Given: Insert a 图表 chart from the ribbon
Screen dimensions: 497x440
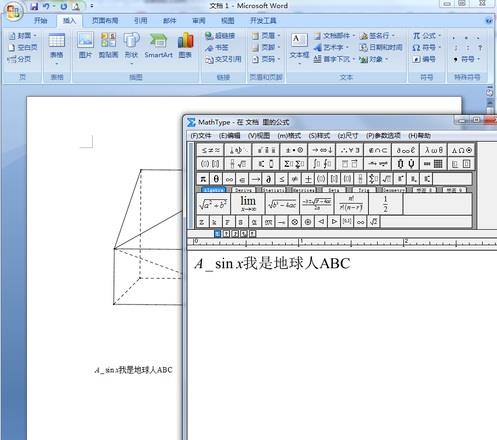Looking at the screenshot, I should click(185, 45).
